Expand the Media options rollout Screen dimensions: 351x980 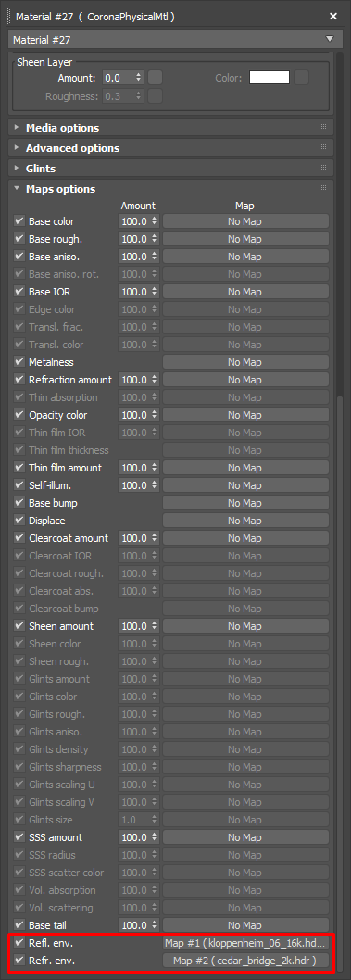171,128
